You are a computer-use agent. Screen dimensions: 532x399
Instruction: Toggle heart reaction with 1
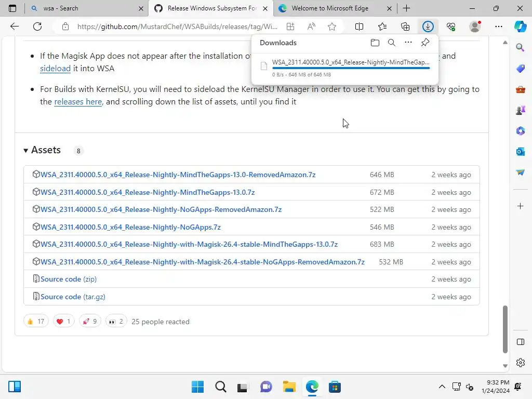pyautogui.click(x=64, y=321)
